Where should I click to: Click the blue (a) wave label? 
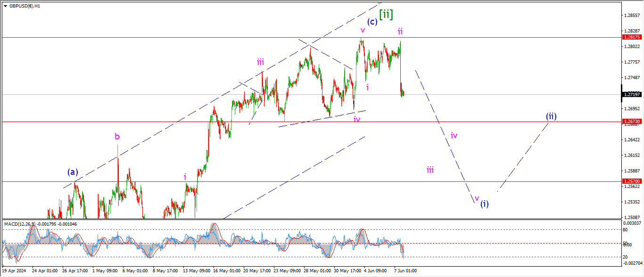(x=73, y=172)
